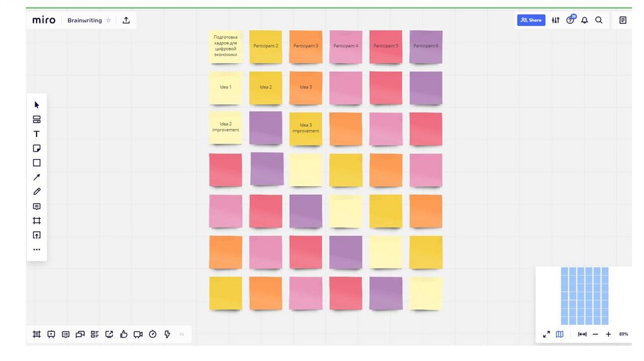Star the Brainwriting board as favorite
Screen dimensions: 644x361
point(108,20)
